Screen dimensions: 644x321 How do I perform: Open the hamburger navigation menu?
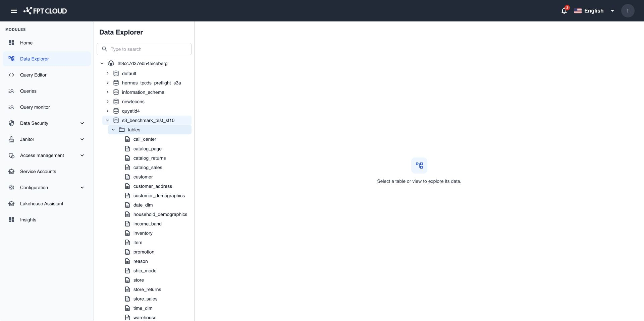point(14,11)
